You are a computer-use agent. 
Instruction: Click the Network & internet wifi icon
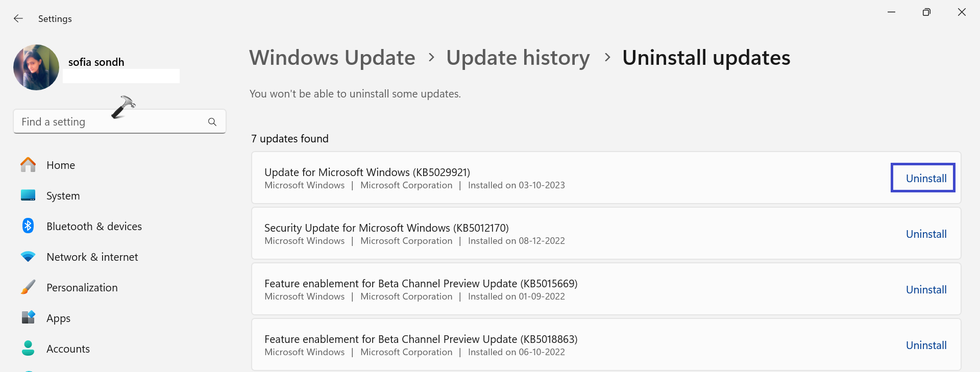click(28, 257)
